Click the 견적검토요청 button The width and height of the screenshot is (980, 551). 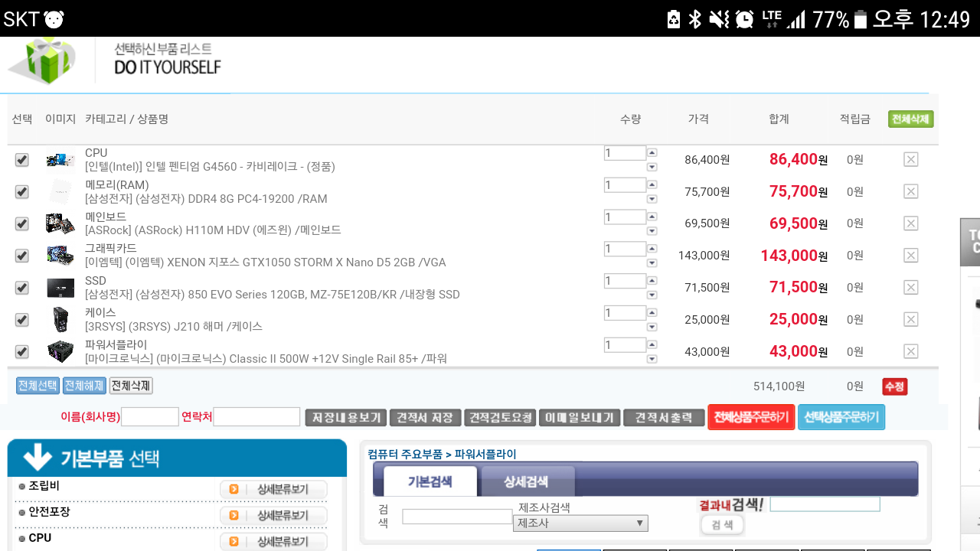(500, 418)
